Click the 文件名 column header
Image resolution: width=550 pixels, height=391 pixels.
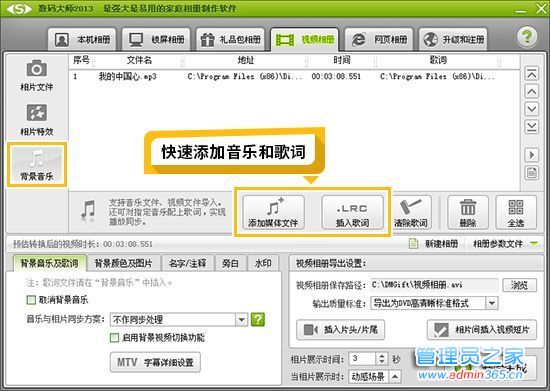tap(139, 60)
